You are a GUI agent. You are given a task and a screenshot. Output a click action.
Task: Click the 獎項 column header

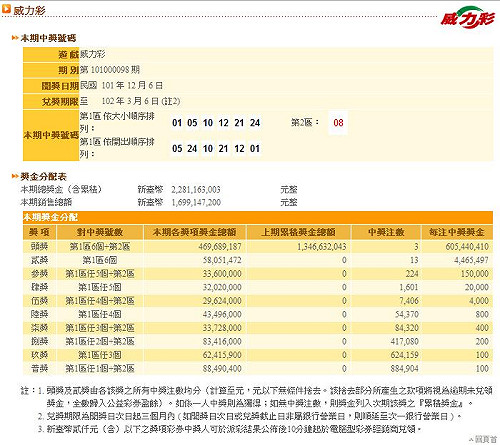click(x=40, y=232)
